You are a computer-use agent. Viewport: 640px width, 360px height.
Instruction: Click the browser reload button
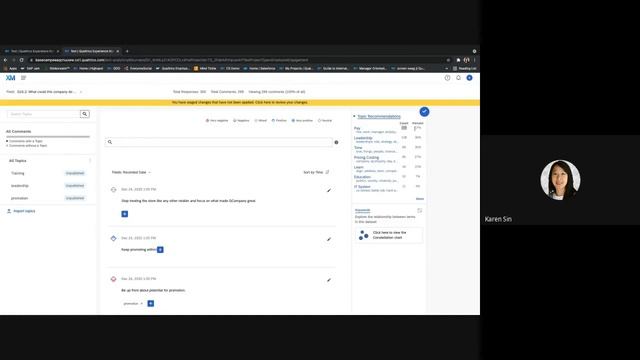[x=22, y=60]
